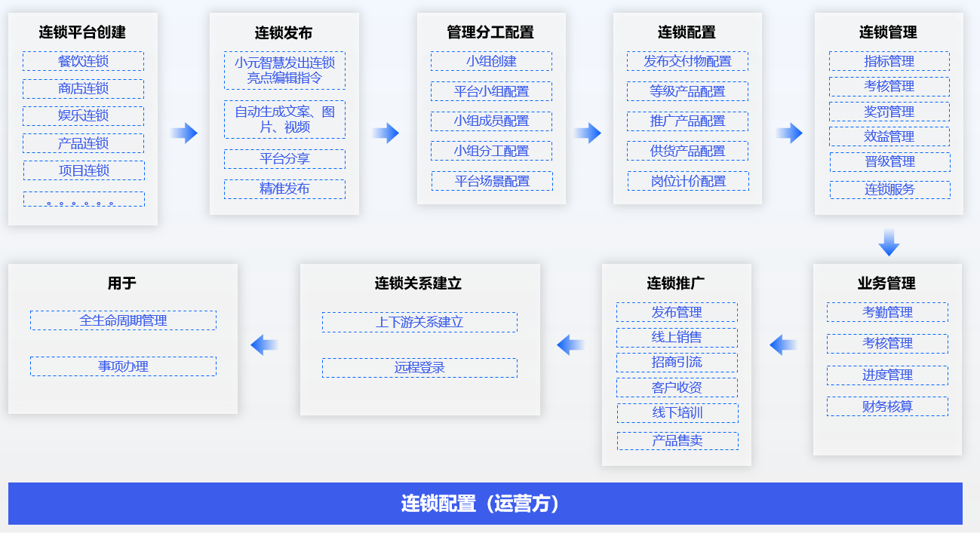Open 上下游关系建立
The image size is (980, 533).
point(419,322)
